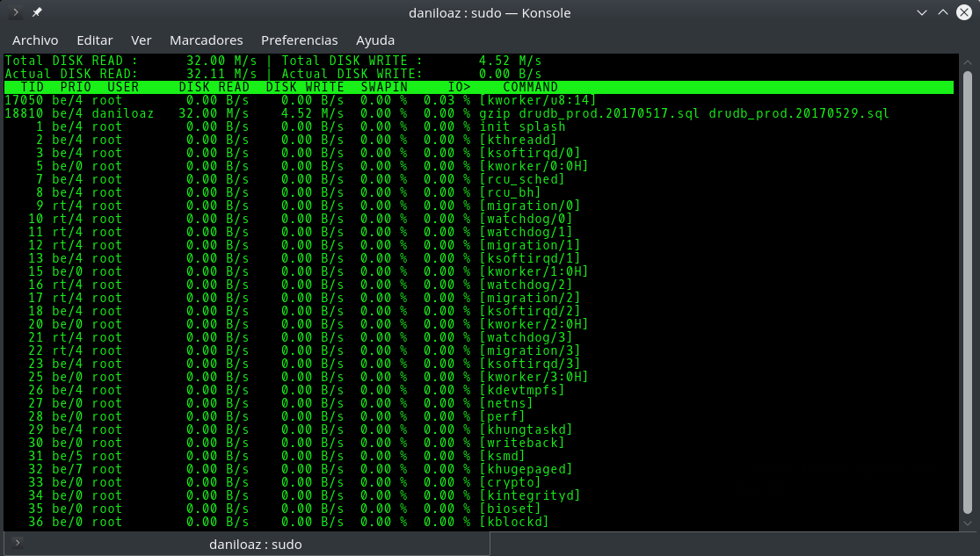Open the Editar menu

95,40
